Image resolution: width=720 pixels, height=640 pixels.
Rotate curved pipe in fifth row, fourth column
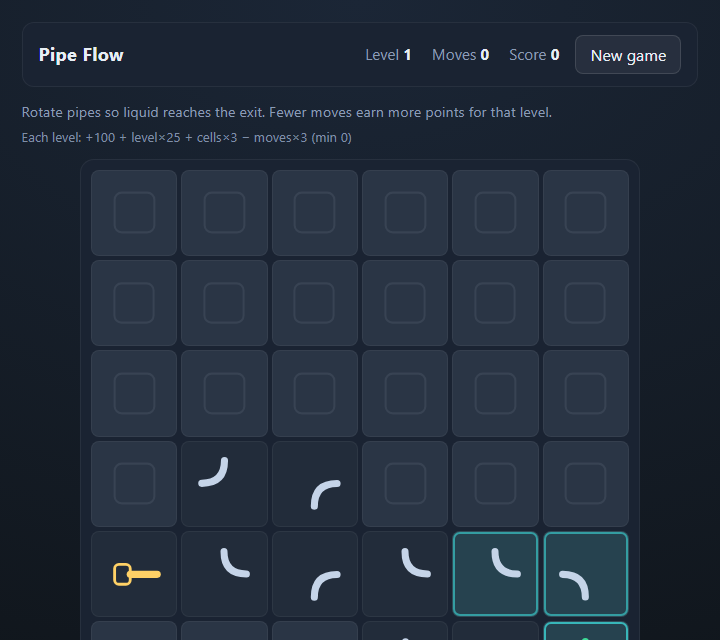pyautogui.click(x=405, y=574)
